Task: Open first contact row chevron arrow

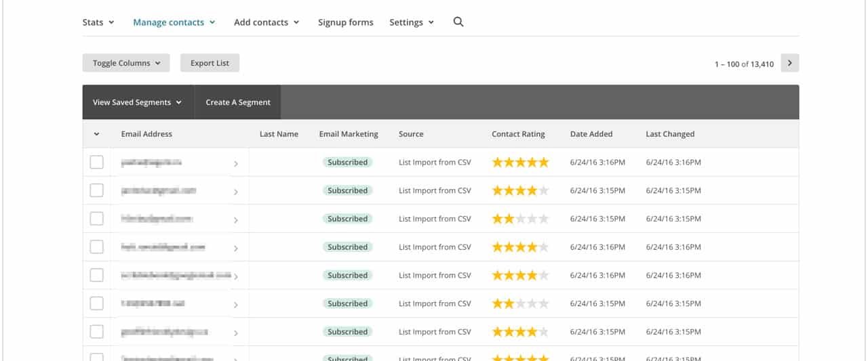Action: point(236,164)
